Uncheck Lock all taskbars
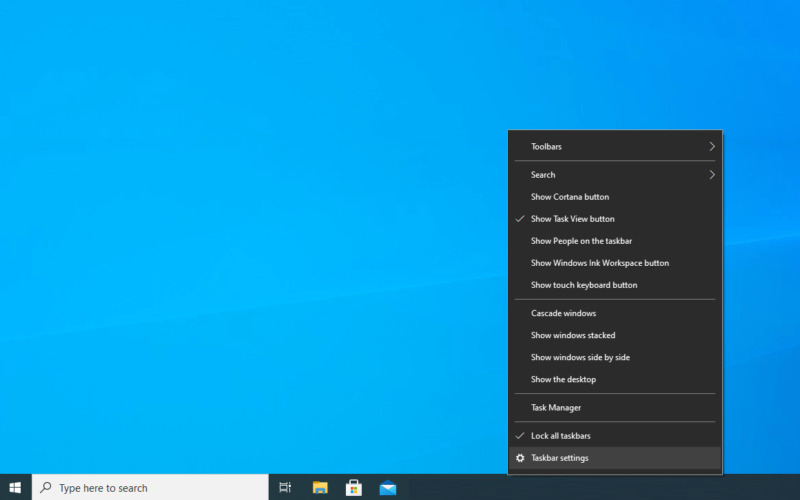 (615, 436)
